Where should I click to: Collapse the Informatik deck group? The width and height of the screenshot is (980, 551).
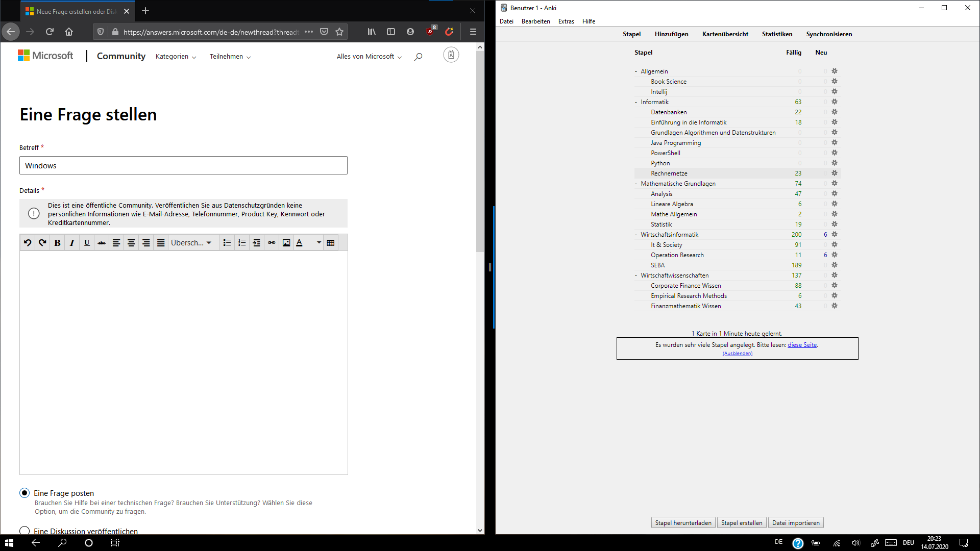[636, 102]
